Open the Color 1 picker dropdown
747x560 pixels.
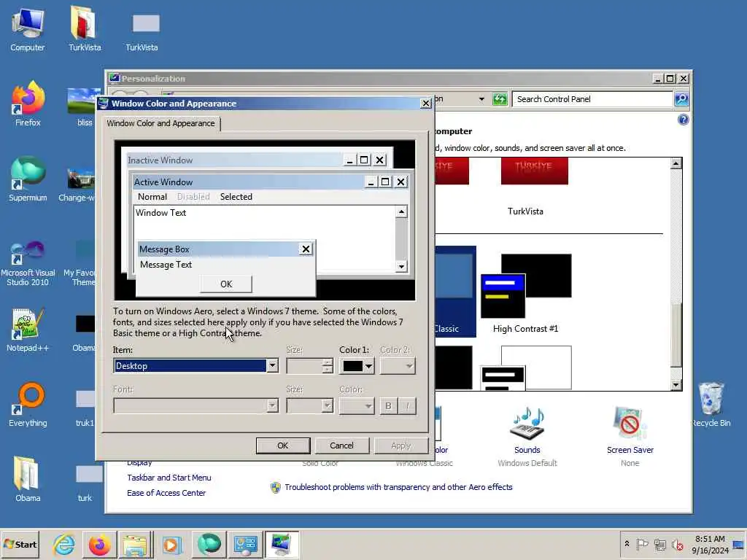(x=357, y=366)
